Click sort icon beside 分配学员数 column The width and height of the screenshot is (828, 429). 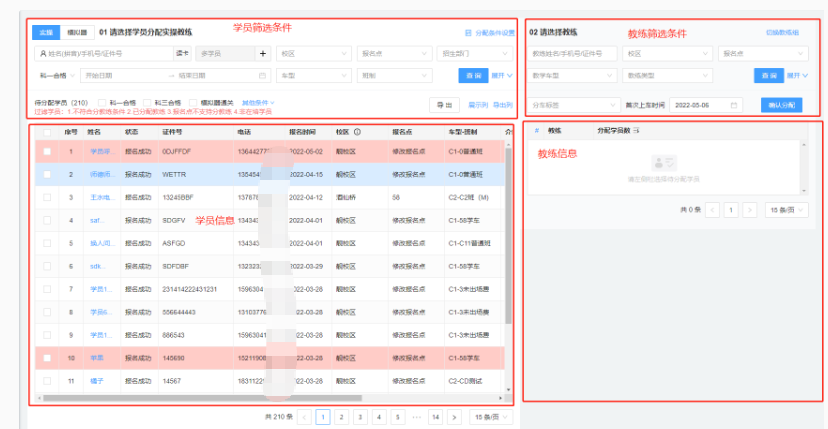click(x=636, y=131)
